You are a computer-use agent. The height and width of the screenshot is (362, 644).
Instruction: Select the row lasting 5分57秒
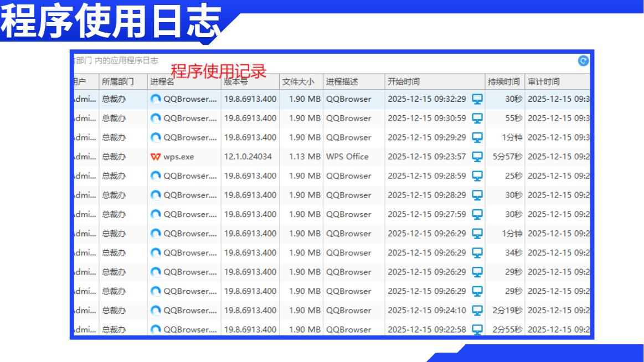pos(332,157)
